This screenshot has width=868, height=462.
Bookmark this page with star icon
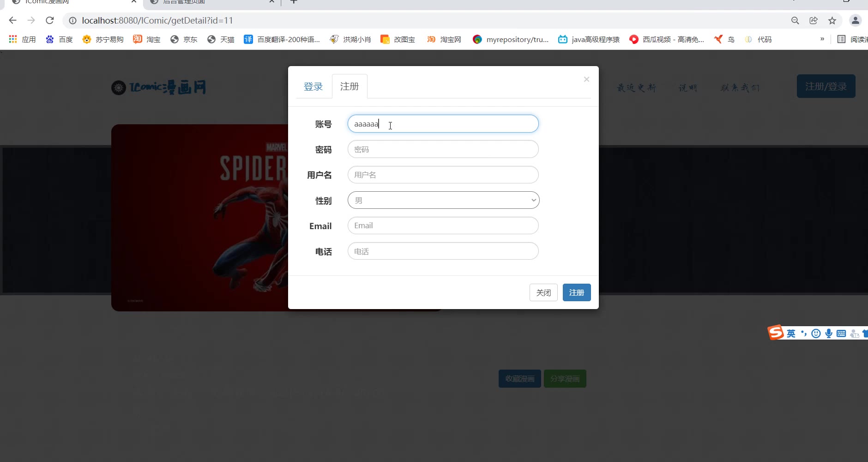pyautogui.click(x=832, y=20)
